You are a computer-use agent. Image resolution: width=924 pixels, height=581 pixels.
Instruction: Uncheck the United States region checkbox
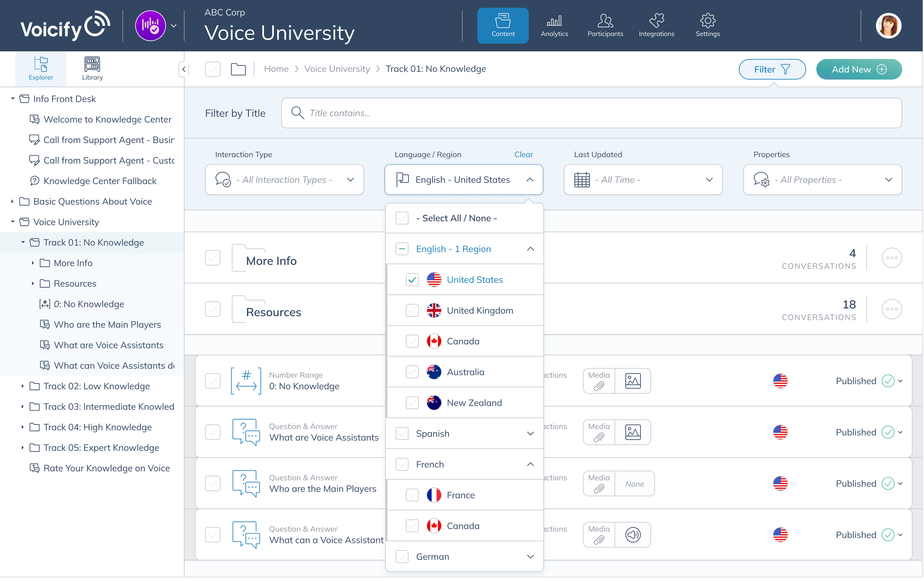[x=412, y=280]
